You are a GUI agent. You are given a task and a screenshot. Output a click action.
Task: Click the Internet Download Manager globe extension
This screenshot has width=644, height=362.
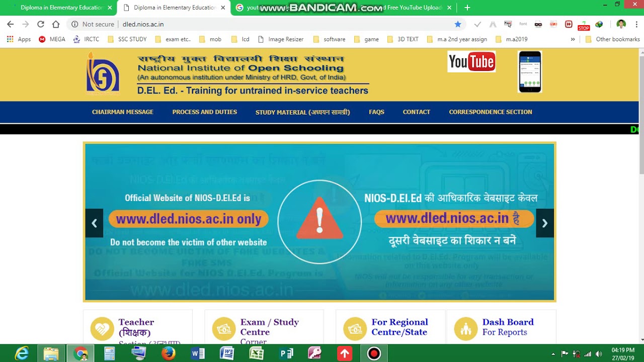[x=599, y=24]
